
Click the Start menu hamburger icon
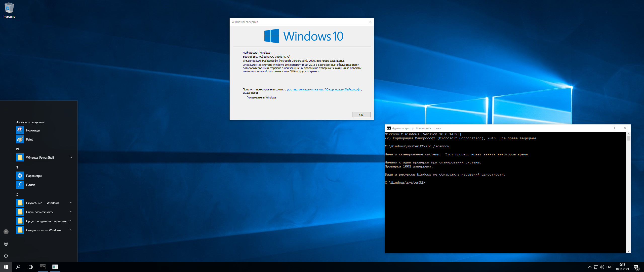tap(6, 108)
